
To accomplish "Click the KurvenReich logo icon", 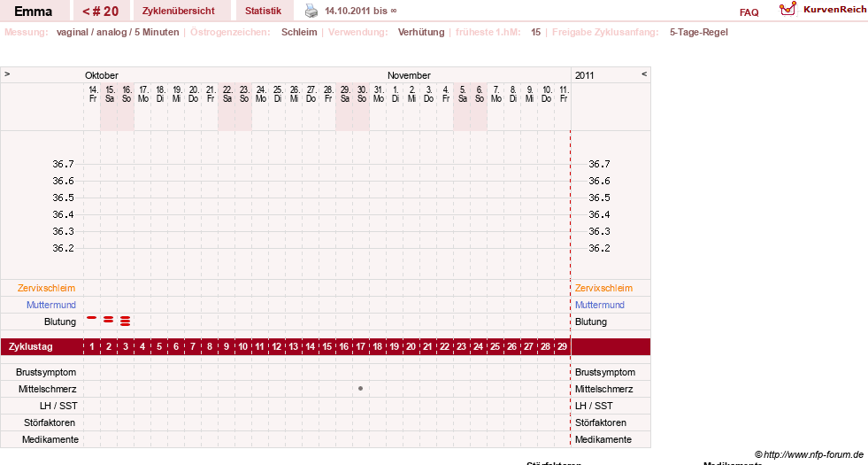I will (787, 9).
